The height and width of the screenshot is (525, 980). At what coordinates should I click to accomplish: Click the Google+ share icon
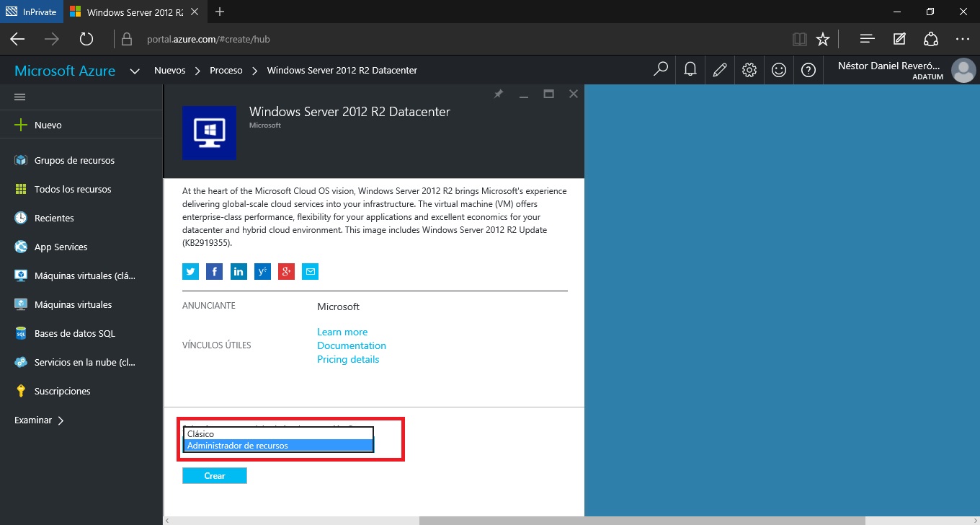[286, 272]
